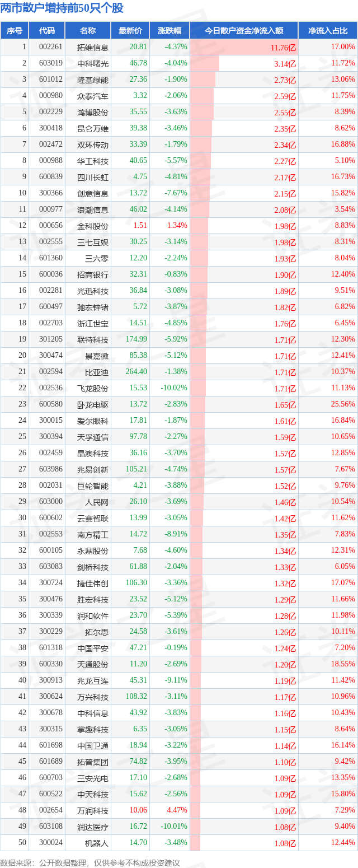Viewport: 358px width, 868px height.
Task: Select stock name 云赛智联
Action: click(x=93, y=518)
